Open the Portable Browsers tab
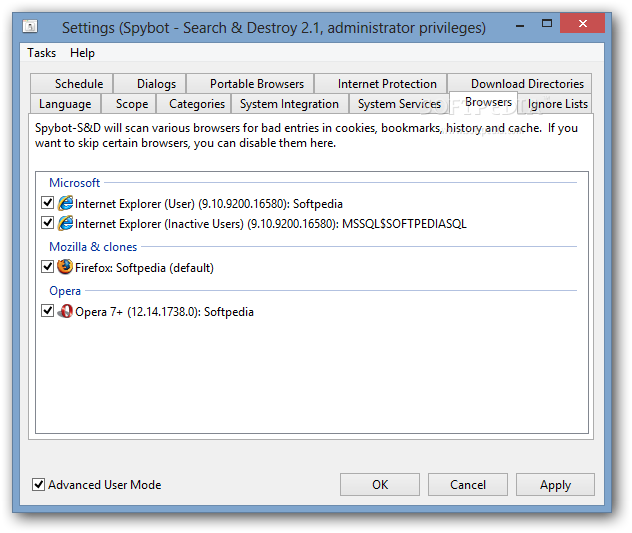 click(250, 83)
